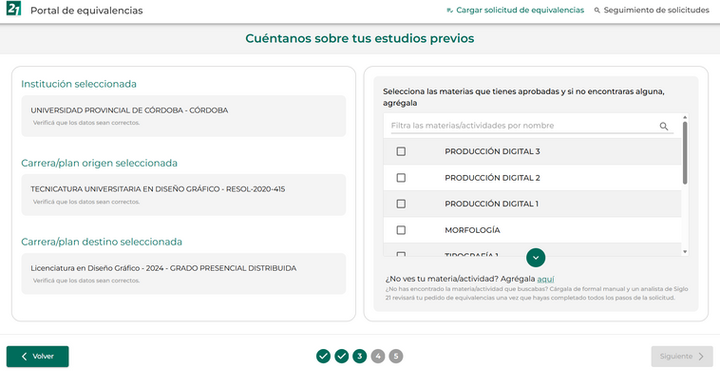Click Carrera/plan destino seleccionada heading
Screen dimensions: 720x371
[101, 242]
